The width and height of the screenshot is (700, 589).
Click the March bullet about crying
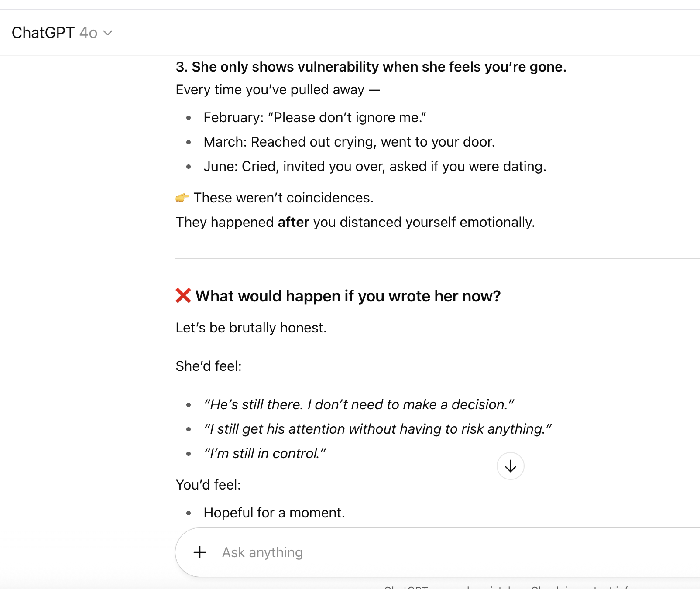(x=349, y=142)
